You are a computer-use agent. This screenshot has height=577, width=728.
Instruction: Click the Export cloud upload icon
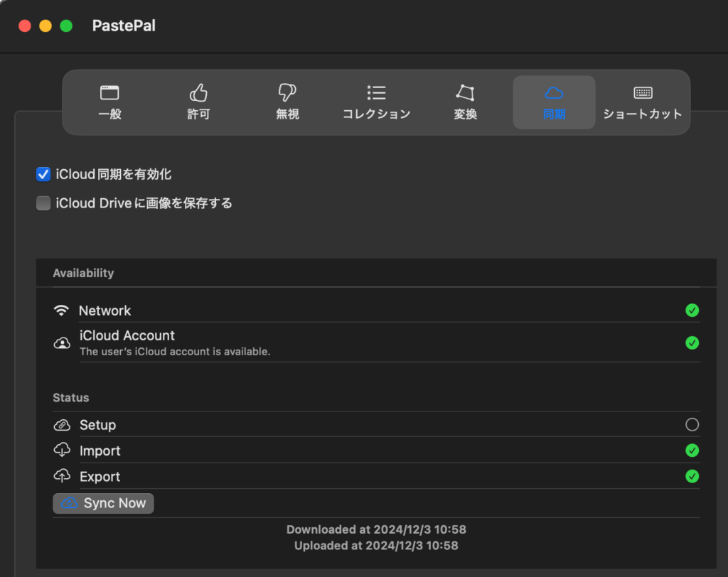pos(62,476)
